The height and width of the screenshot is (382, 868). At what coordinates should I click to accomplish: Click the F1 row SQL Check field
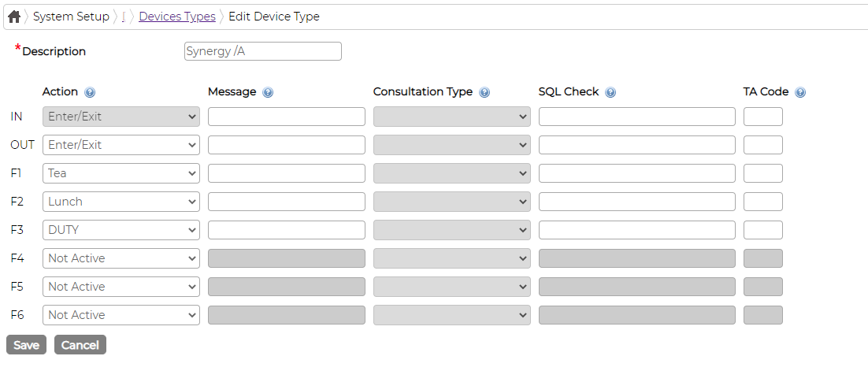click(x=637, y=173)
